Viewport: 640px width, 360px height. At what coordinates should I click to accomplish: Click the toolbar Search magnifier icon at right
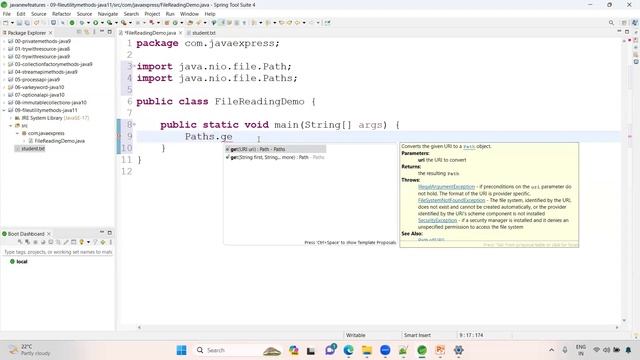point(611,23)
